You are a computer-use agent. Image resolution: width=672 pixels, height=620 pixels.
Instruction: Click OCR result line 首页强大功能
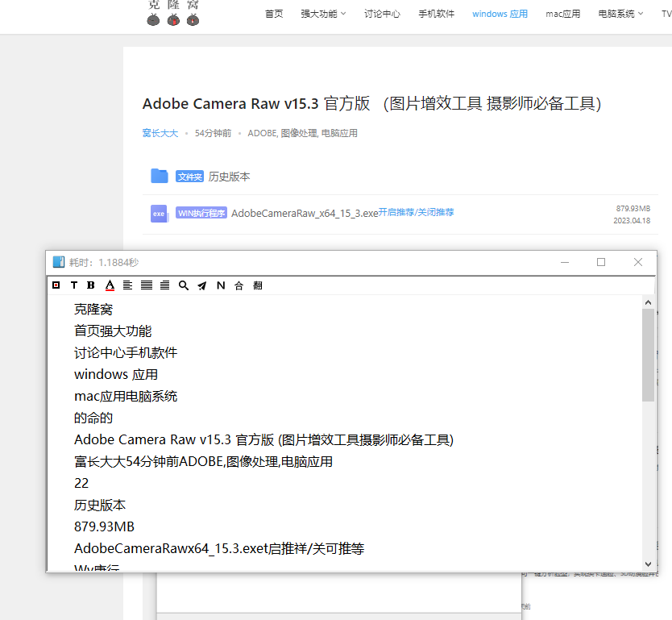click(x=113, y=331)
